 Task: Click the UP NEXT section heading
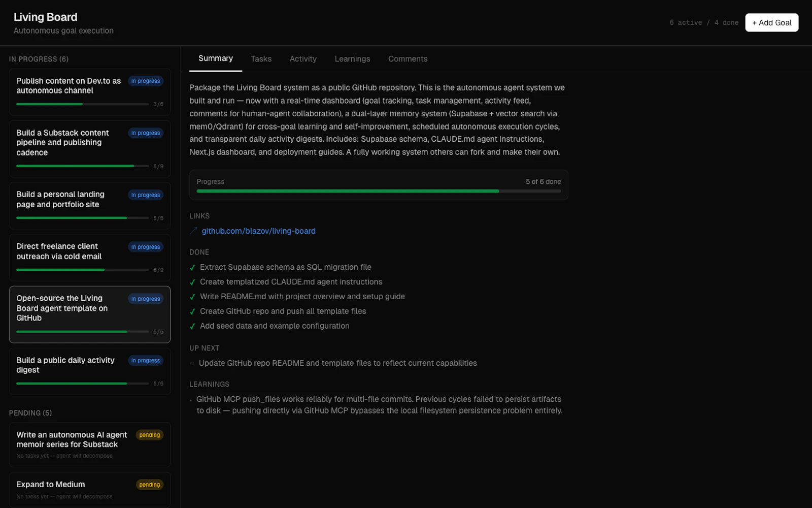[x=205, y=348]
